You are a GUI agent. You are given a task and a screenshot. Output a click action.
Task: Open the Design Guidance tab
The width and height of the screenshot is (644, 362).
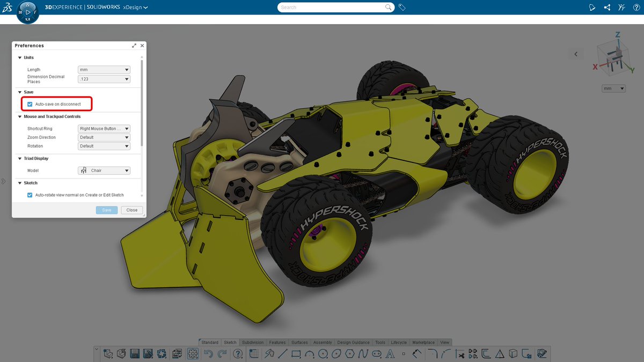click(354, 342)
